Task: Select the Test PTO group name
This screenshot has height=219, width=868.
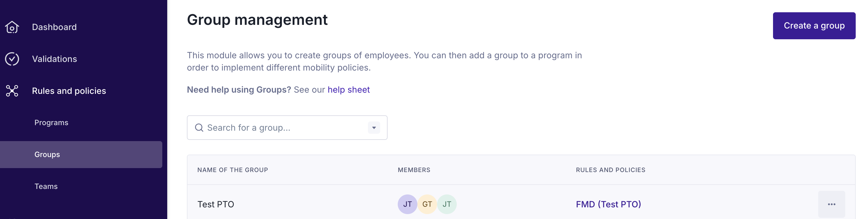Action: coord(216,204)
